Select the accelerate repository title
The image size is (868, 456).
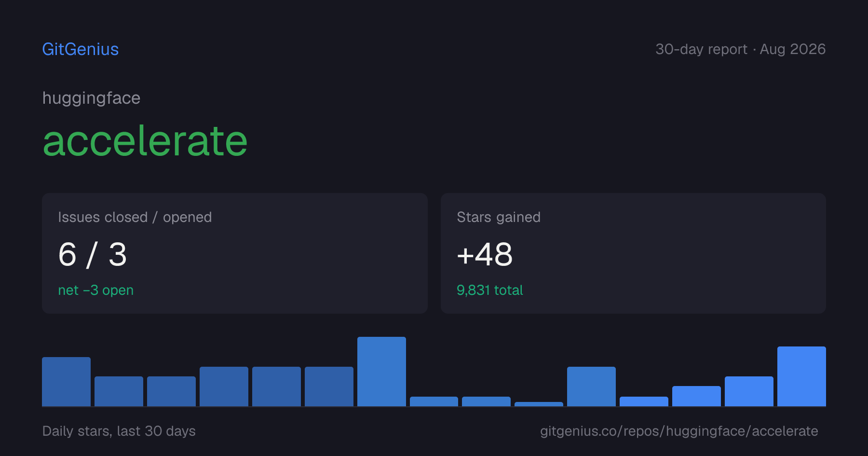point(145,141)
